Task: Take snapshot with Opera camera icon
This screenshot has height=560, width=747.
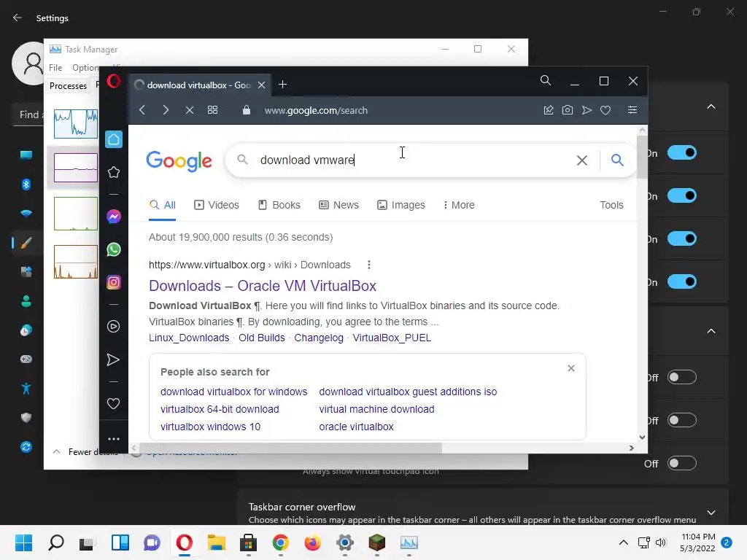Action: pos(567,110)
